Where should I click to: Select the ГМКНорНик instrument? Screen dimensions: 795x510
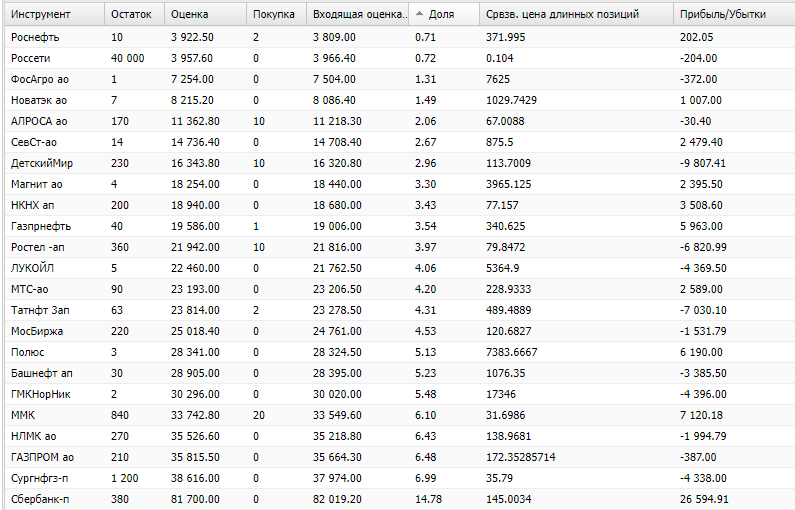(x=41, y=394)
